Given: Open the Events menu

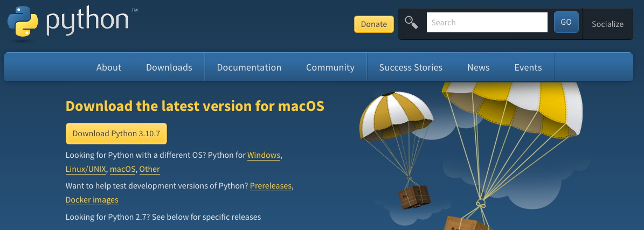Looking at the screenshot, I should tap(528, 67).
